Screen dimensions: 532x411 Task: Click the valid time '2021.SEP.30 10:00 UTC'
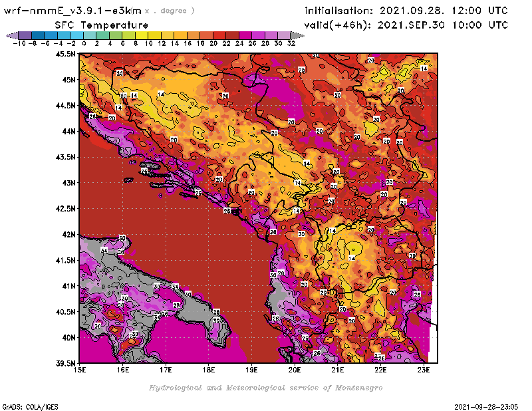[x=443, y=25]
